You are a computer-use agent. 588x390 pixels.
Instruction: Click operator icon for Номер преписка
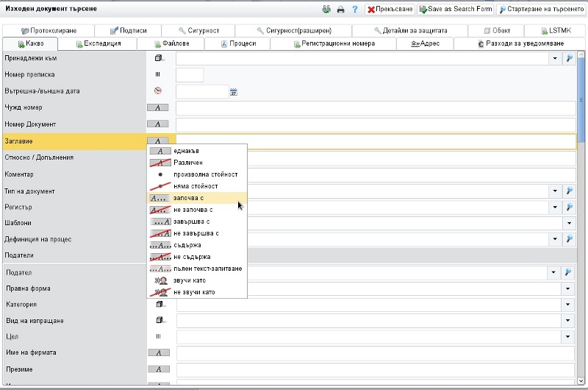(158, 74)
